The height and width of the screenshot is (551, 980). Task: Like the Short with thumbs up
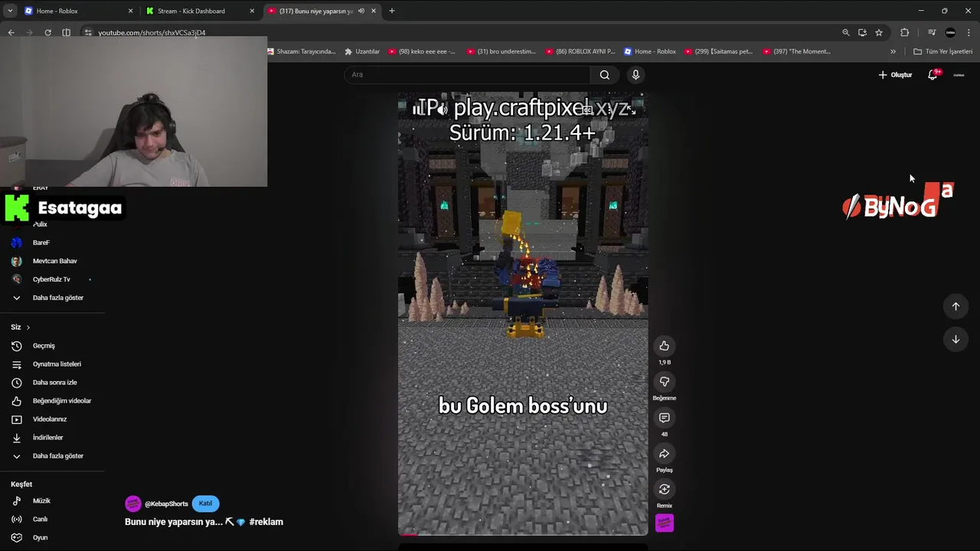(x=664, y=346)
